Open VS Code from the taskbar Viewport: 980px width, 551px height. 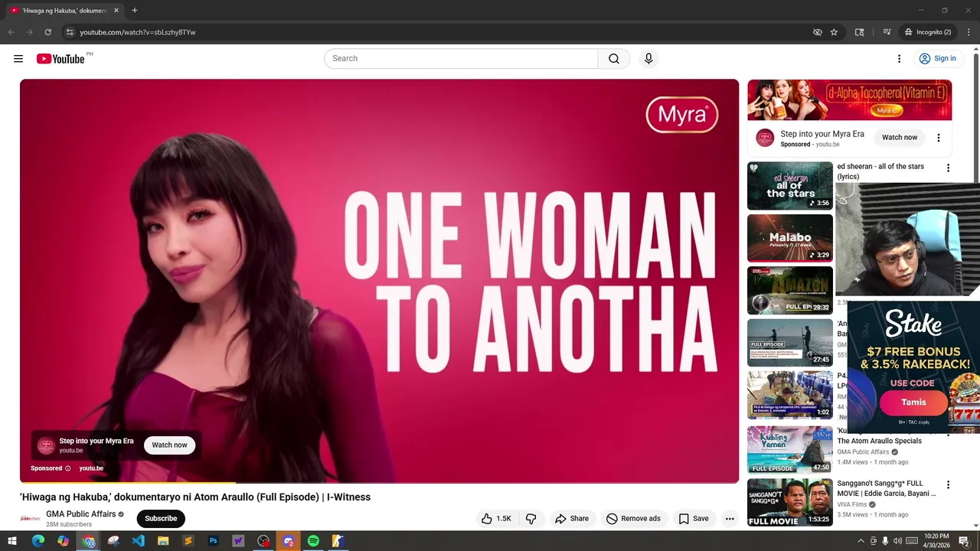pos(138,541)
